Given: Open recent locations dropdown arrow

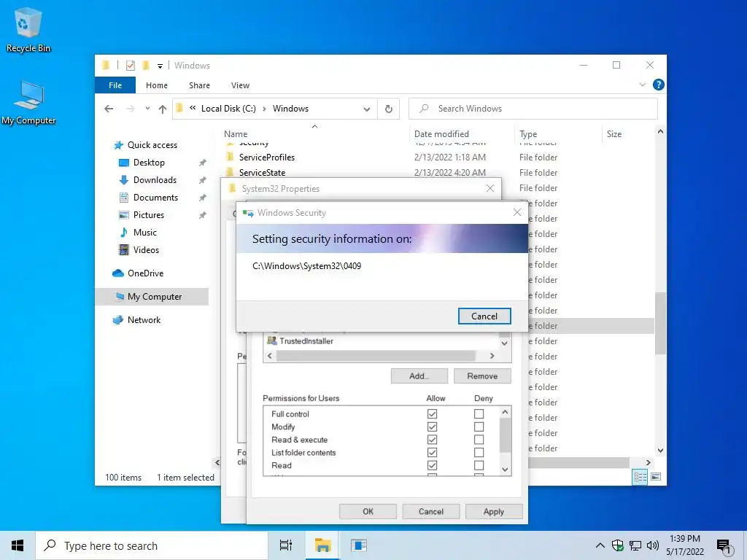Looking at the screenshot, I should [147, 109].
